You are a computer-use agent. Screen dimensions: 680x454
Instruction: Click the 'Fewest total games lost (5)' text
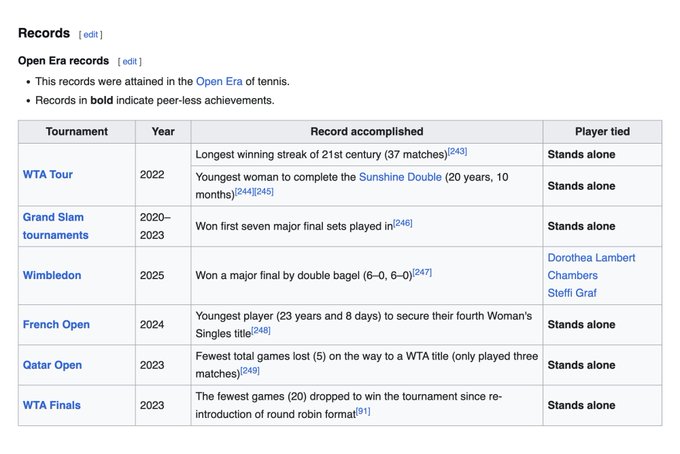pos(366,365)
